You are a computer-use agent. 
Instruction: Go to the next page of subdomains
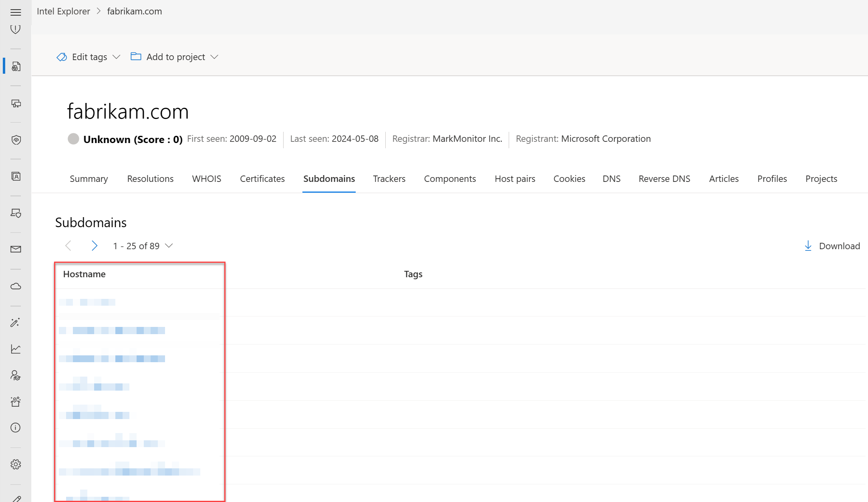(94, 246)
